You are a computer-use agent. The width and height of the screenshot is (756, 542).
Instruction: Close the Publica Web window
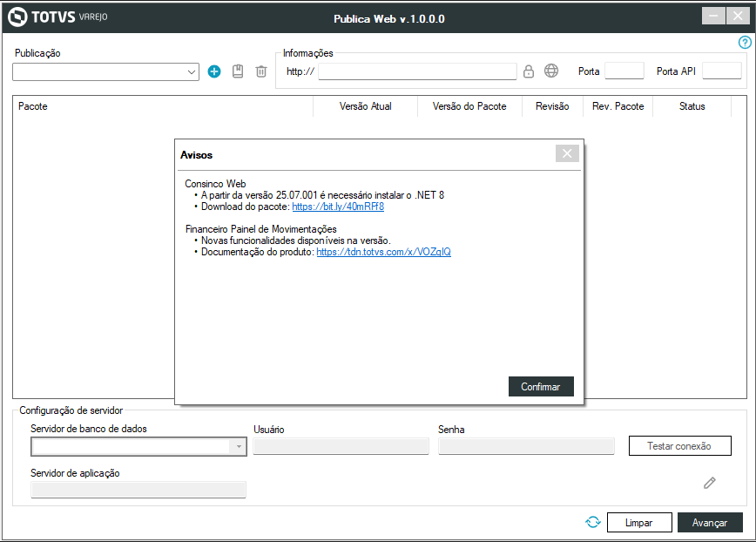point(738,16)
